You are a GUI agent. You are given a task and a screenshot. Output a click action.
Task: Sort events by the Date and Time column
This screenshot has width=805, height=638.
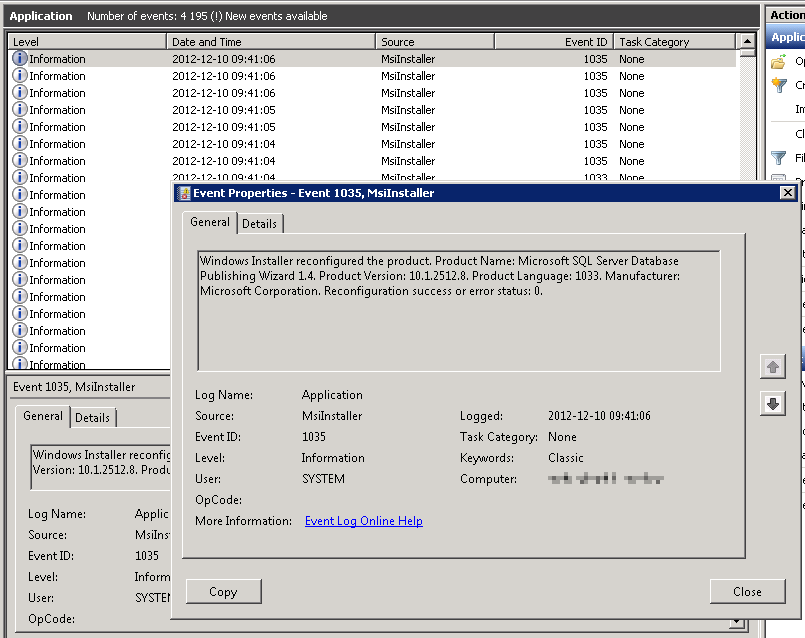(x=268, y=41)
